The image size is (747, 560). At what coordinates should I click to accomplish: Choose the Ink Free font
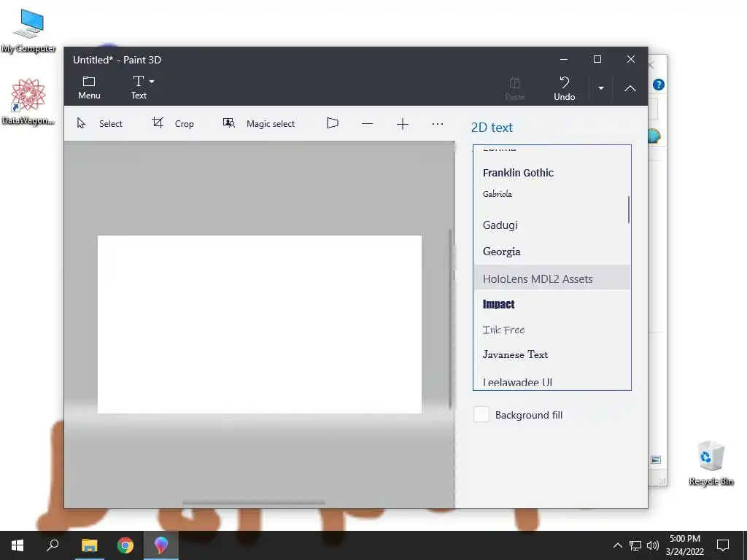(552, 330)
